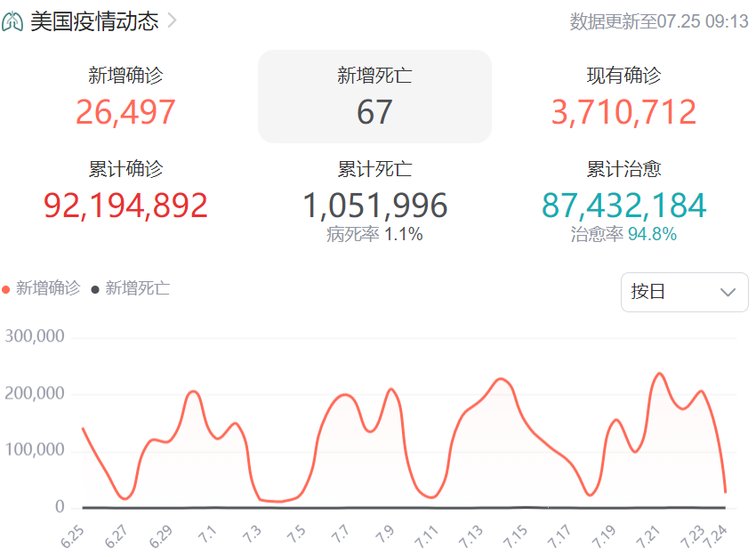756x557 pixels.
Task: Select the 累计确诊 92,194,892 stat
Action: coord(125,190)
